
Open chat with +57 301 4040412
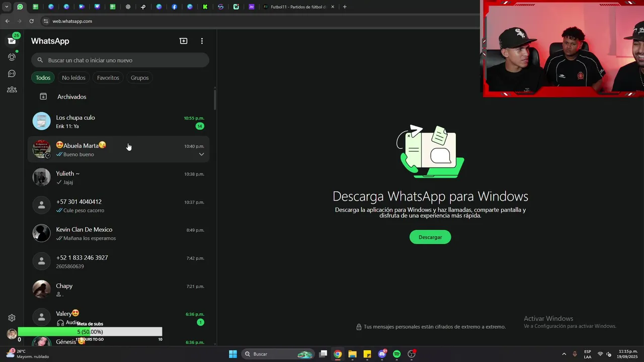pyautogui.click(x=118, y=206)
